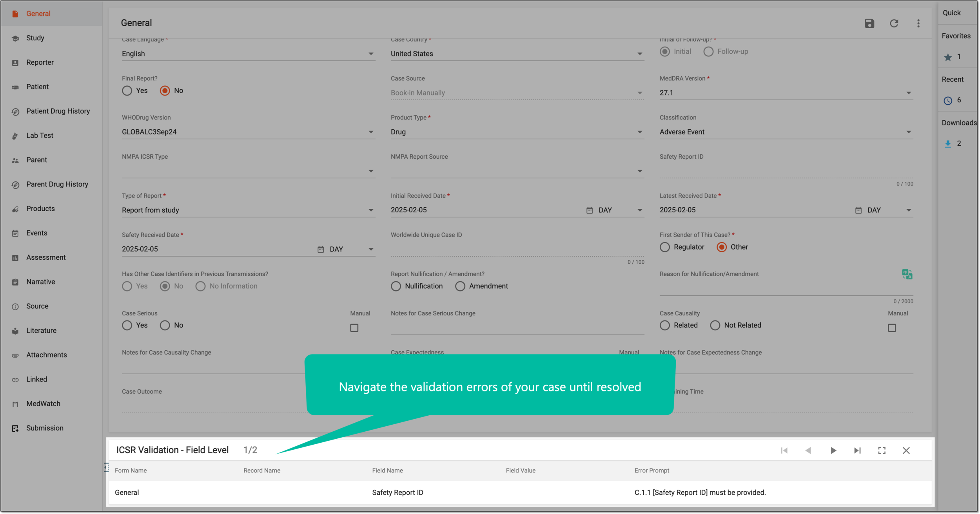The image size is (980, 514).
Task: Open the Reporter section
Action: [x=51, y=62]
